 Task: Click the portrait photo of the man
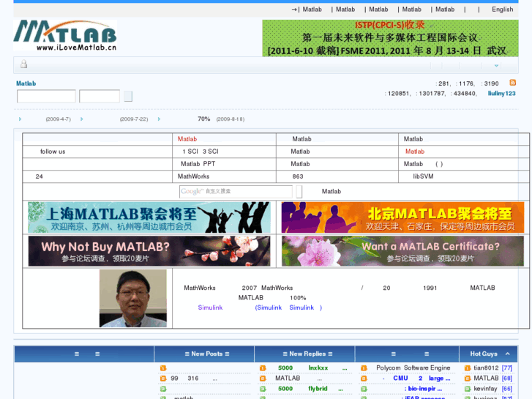pos(133,298)
